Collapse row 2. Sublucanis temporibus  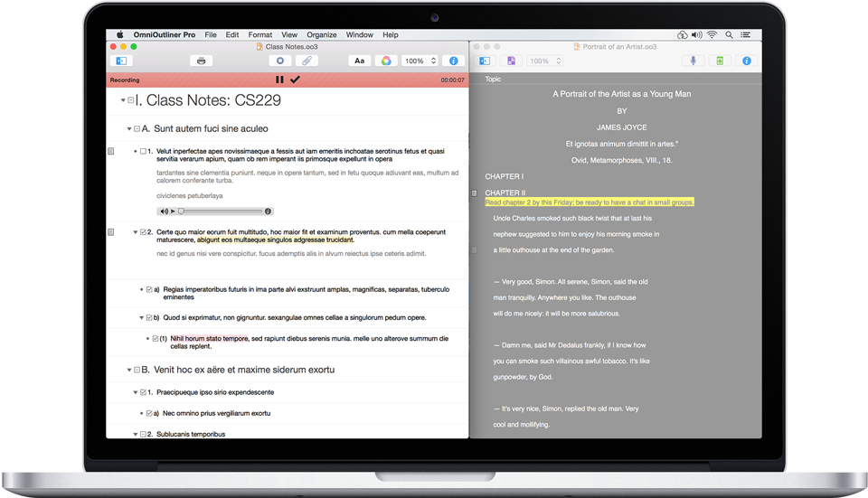point(135,435)
